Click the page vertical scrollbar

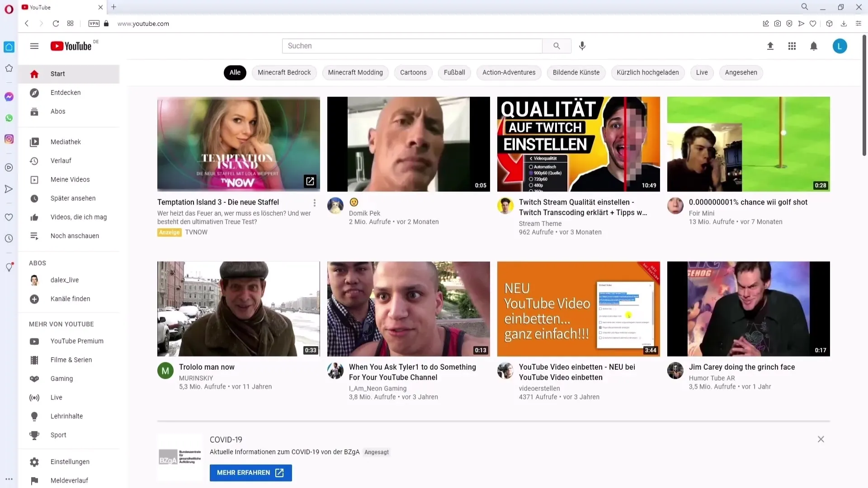[x=864, y=95]
